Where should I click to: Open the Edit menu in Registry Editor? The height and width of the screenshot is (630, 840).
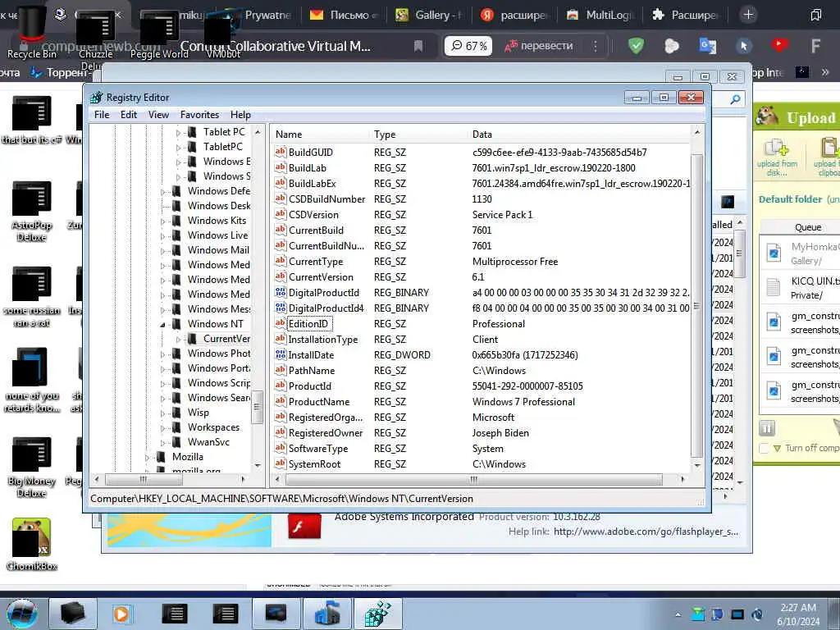click(129, 115)
